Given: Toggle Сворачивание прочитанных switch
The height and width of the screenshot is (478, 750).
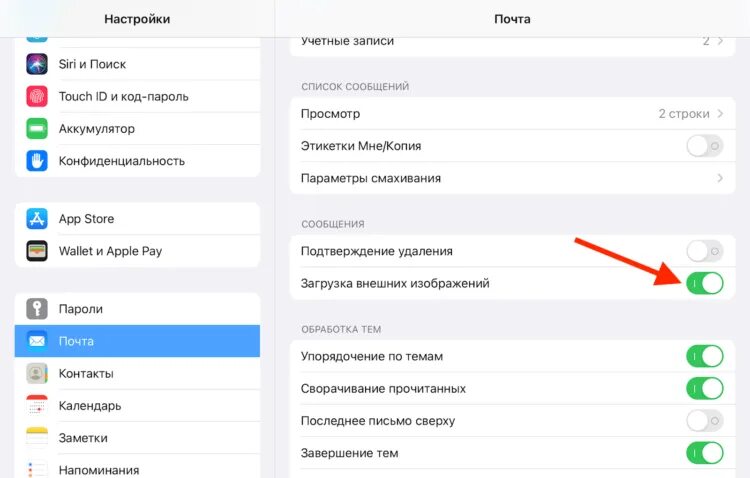Looking at the screenshot, I should [x=704, y=388].
